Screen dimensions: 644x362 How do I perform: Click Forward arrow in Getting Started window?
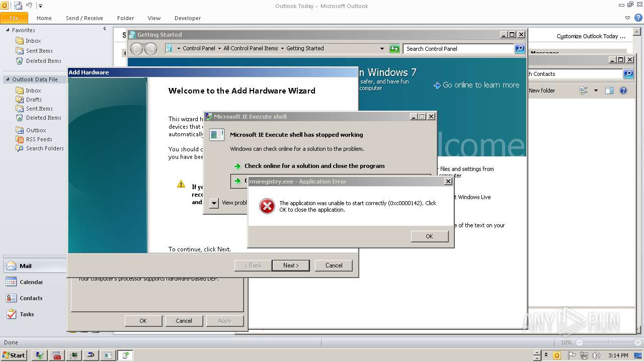click(150, 49)
